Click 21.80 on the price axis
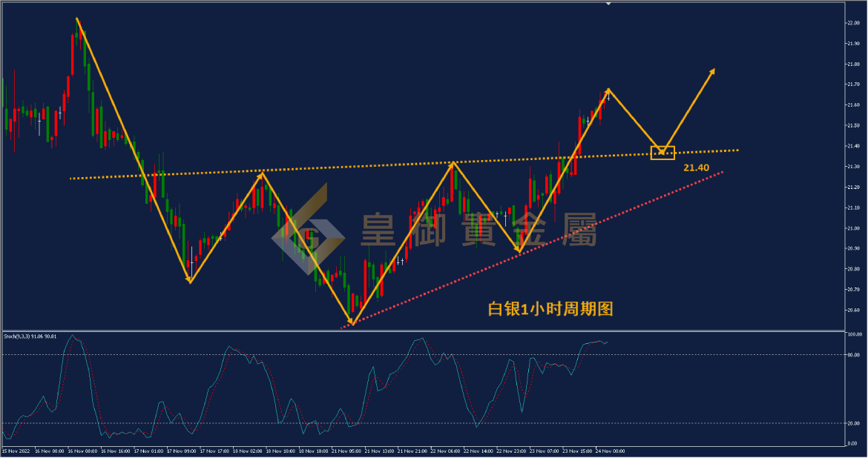868x458 pixels. point(853,64)
